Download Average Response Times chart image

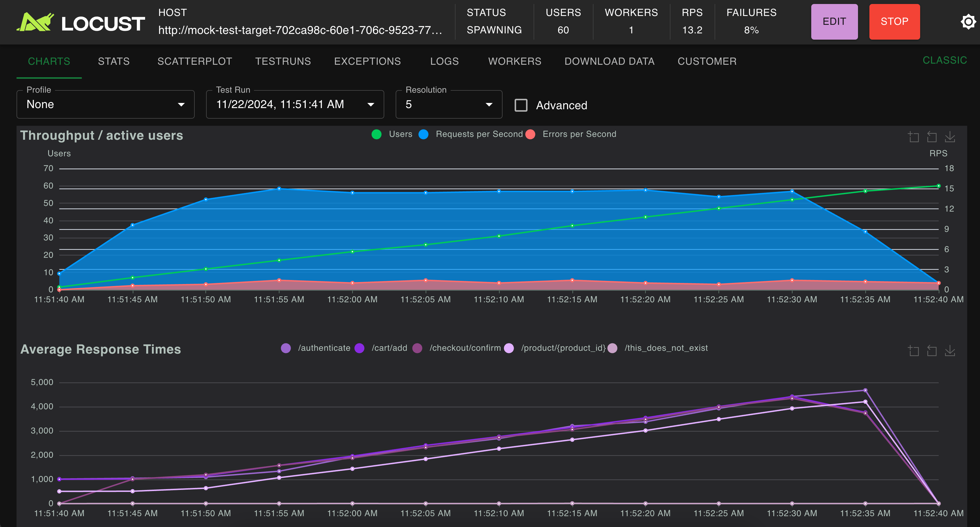click(950, 350)
